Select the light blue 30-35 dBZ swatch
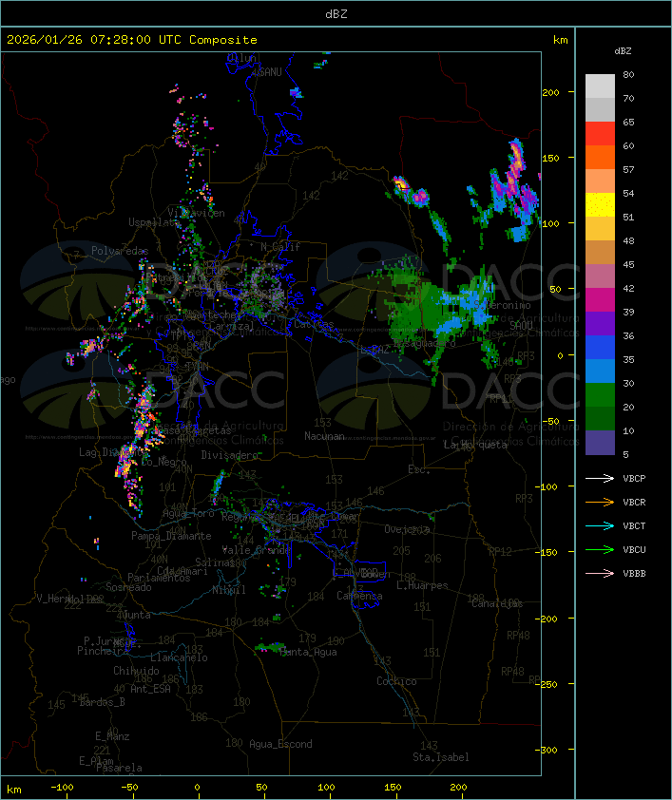 click(x=600, y=371)
